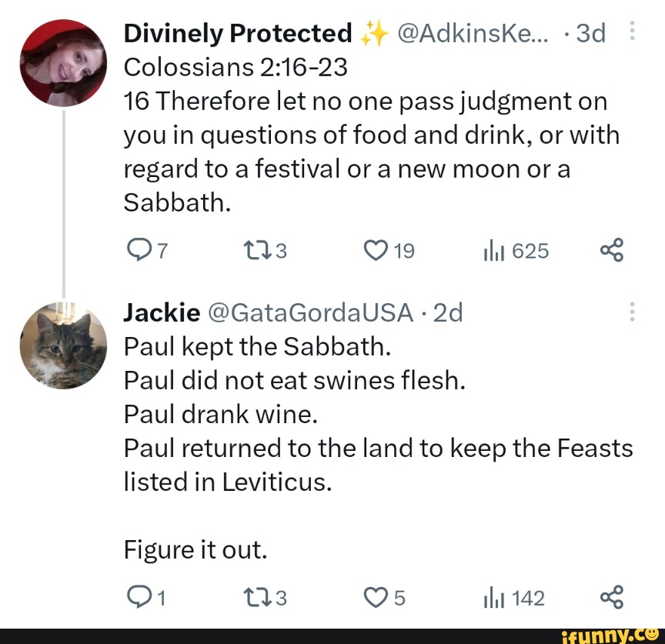Share Jackie's reply tweet
The image size is (665, 644).
[x=610, y=598]
